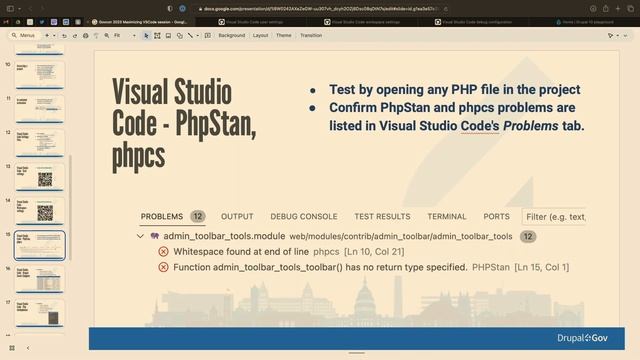
Task: Add a comment from the toolbar
Action: point(208,36)
